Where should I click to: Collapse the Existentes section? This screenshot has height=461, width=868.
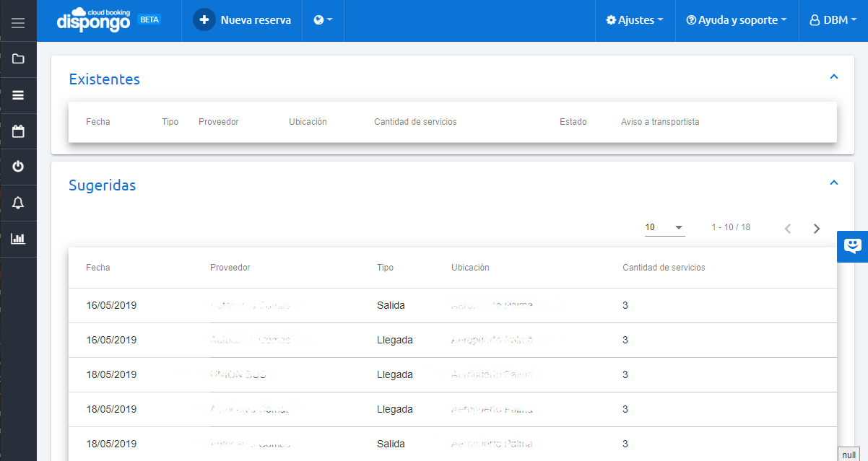[834, 76]
